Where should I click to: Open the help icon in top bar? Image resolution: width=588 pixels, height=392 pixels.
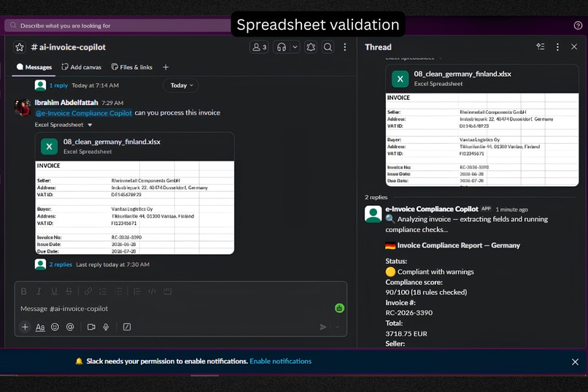coord(578,26)
